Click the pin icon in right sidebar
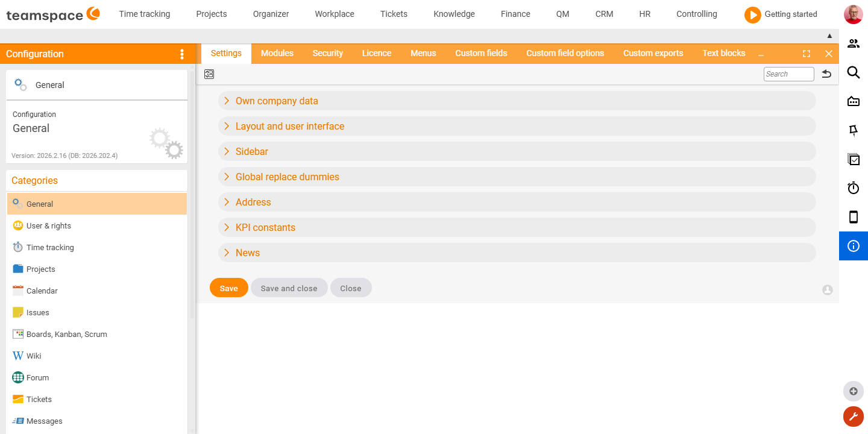This screenshot has width=868, height=434. [854, 130]
